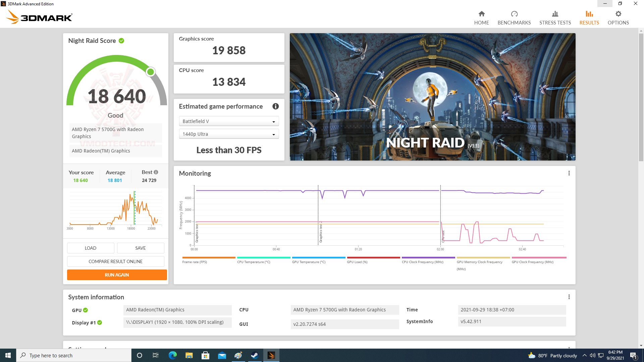
Task: Click the Run Again button
Action: coord(117,275)
